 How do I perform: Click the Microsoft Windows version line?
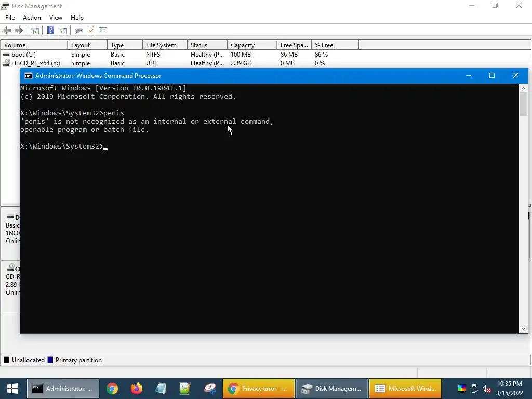(103, 88)
